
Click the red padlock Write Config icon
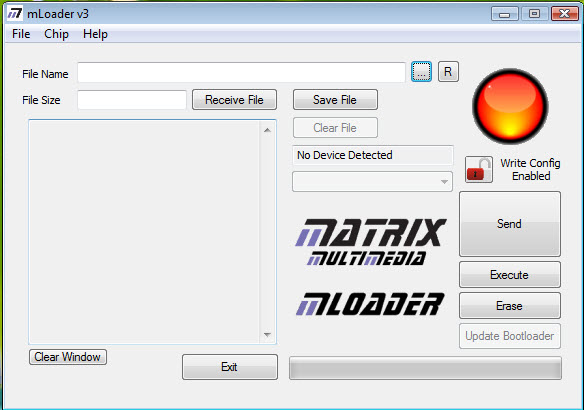479,170
